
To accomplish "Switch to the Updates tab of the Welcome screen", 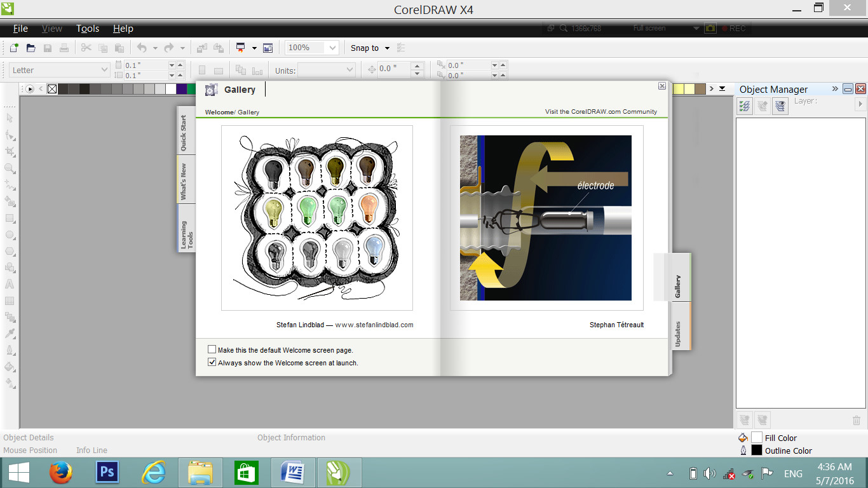I will coord(680,326).
